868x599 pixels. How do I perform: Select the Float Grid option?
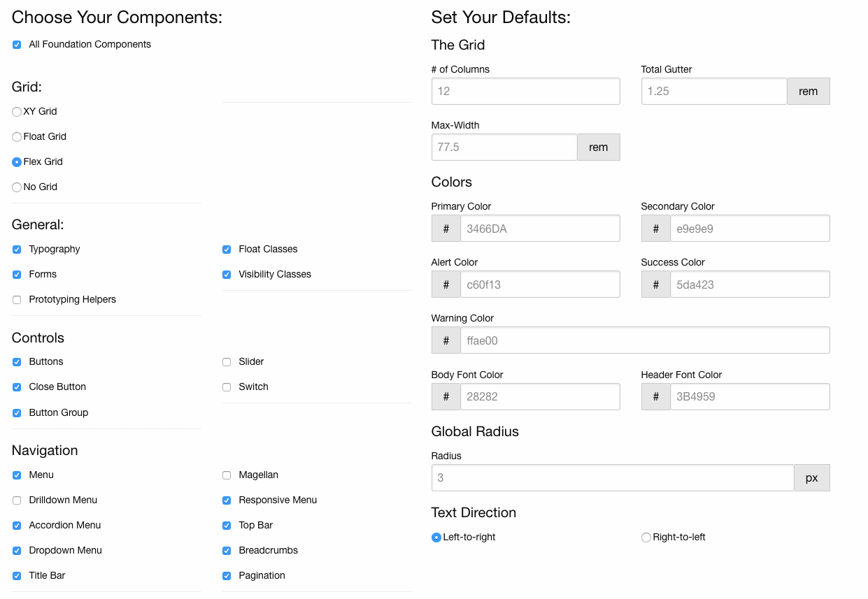16,136
